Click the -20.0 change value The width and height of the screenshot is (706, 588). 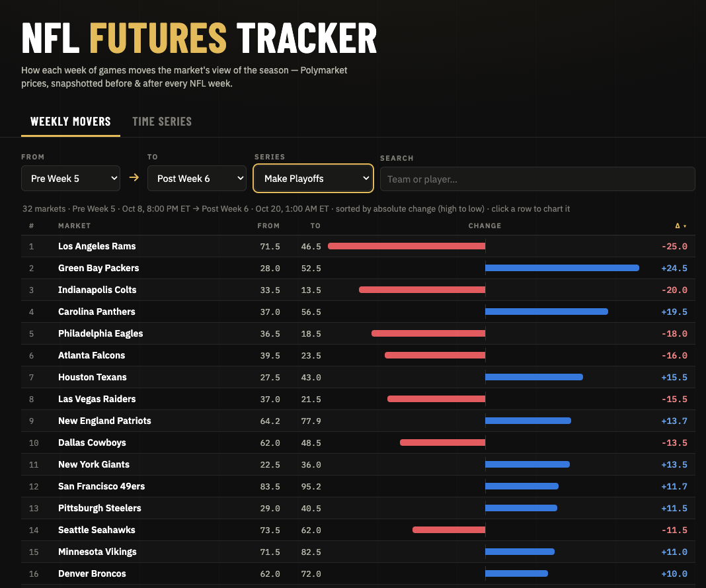[674, 290]
